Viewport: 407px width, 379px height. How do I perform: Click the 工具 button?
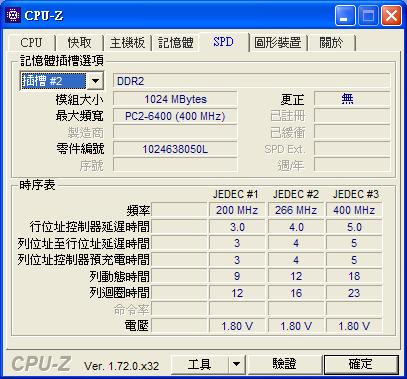[200, 364]
